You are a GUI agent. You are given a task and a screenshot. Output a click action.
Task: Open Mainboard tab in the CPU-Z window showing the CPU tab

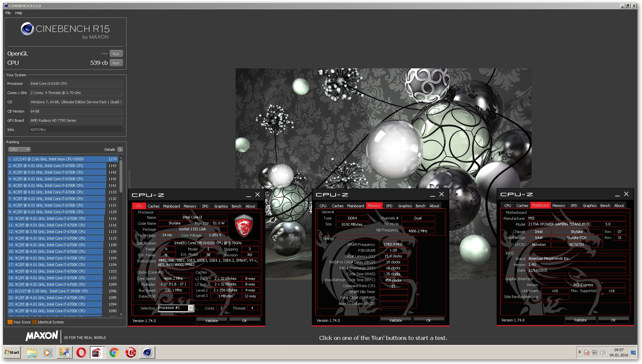coord(171,206)
